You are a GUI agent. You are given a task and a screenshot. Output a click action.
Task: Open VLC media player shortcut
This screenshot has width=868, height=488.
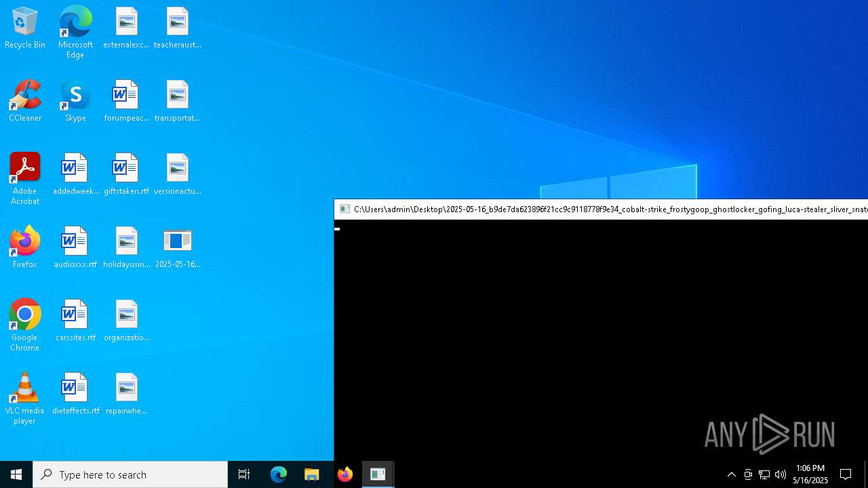[x=25, y=399]
